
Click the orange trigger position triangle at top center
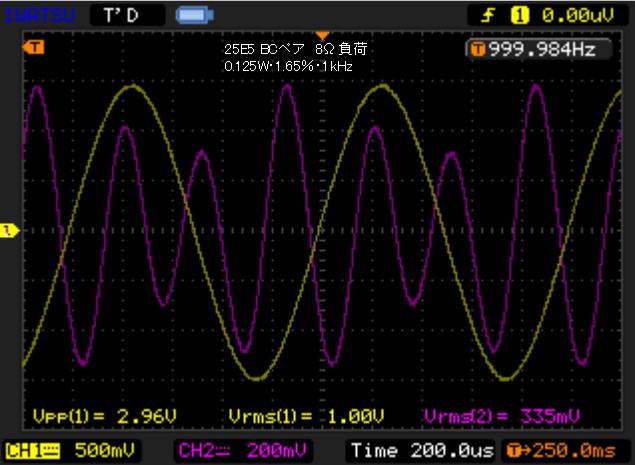click(322, 35)
